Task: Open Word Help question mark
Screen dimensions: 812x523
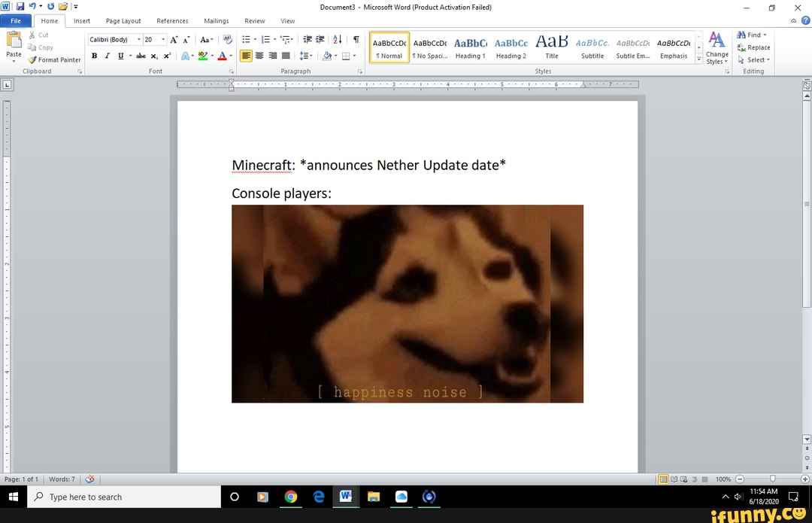Action: pyautogui.click(x=805, y=21)
